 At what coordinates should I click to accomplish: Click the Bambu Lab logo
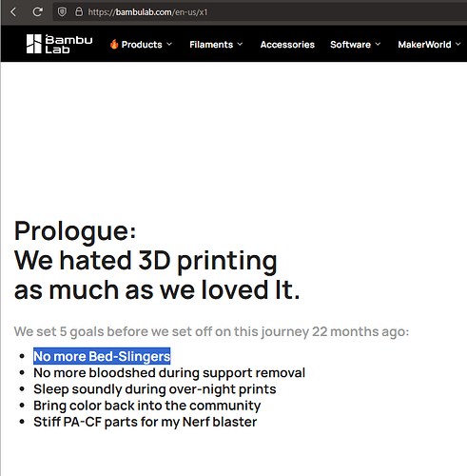click(59, 44)
